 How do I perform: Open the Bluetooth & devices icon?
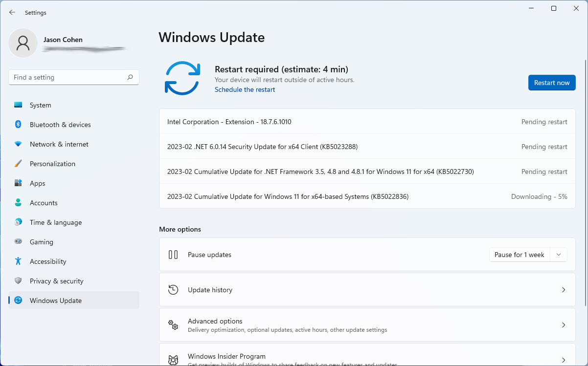tap(19, 125)
